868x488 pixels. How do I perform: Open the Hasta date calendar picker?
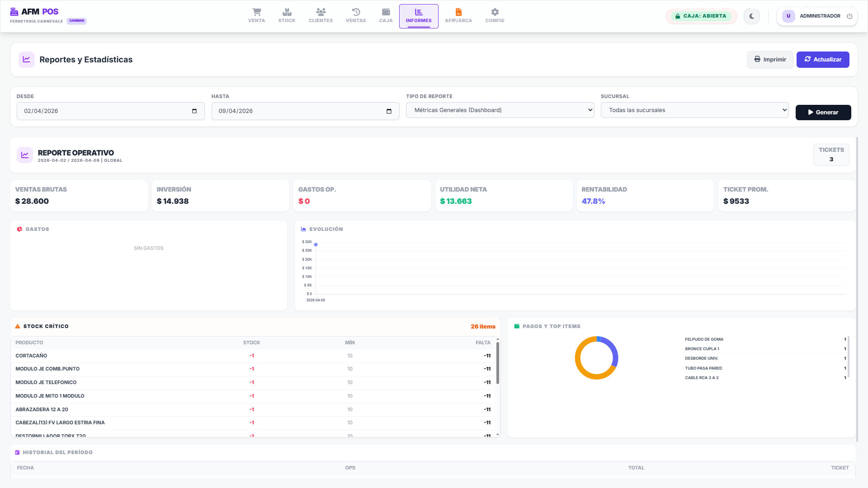389,111
